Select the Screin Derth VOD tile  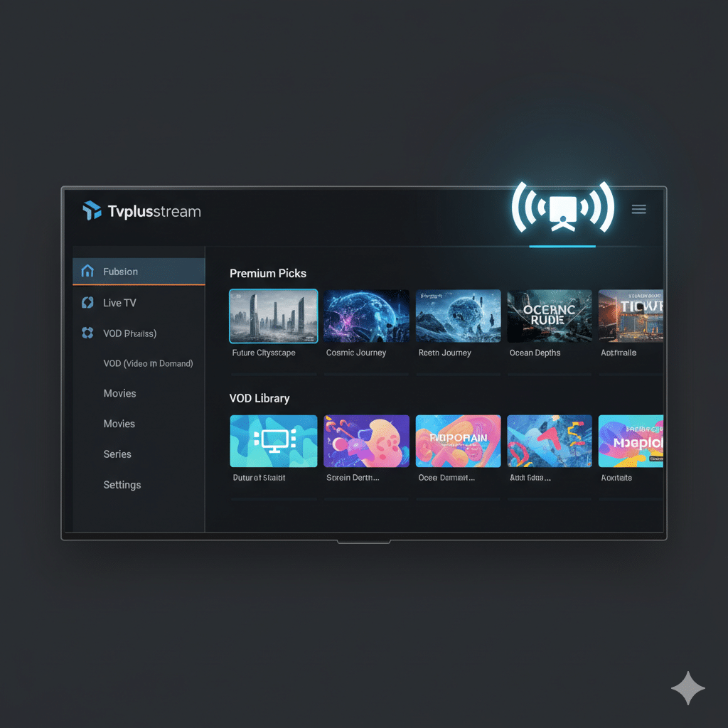coord(366,441)
